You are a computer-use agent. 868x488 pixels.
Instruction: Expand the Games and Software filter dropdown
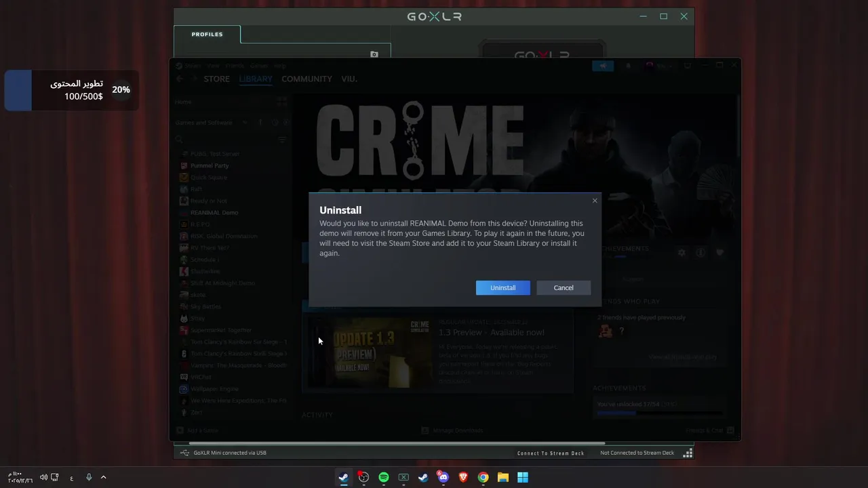coord(244,123)
